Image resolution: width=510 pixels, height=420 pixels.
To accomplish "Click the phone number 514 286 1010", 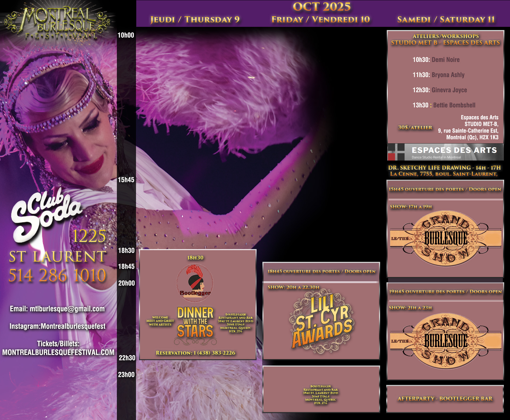I will coord(57,275).
